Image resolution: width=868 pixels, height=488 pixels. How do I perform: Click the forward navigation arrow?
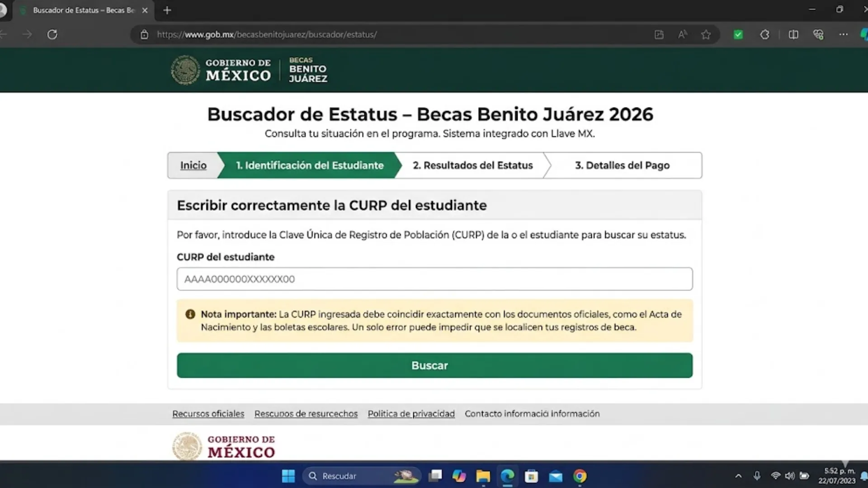[x=27, y=34]
